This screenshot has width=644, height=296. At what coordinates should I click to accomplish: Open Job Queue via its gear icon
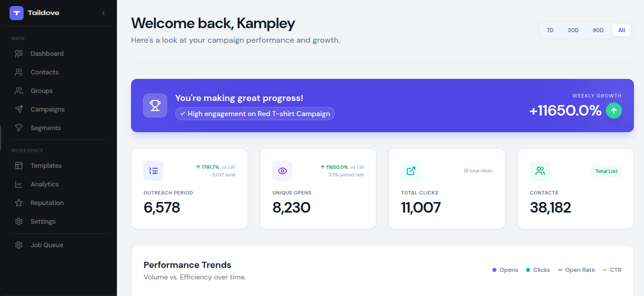(x=19, y=245)
